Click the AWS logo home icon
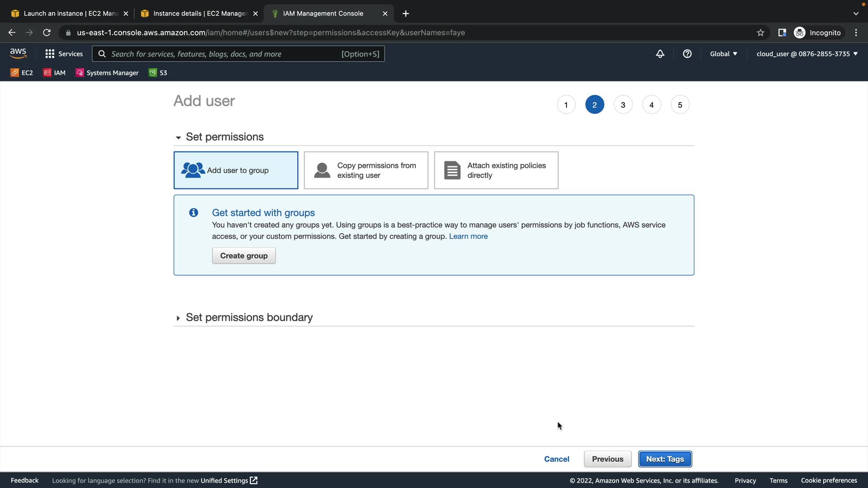Viewport: 868px width, 488px height. [18, 53]
